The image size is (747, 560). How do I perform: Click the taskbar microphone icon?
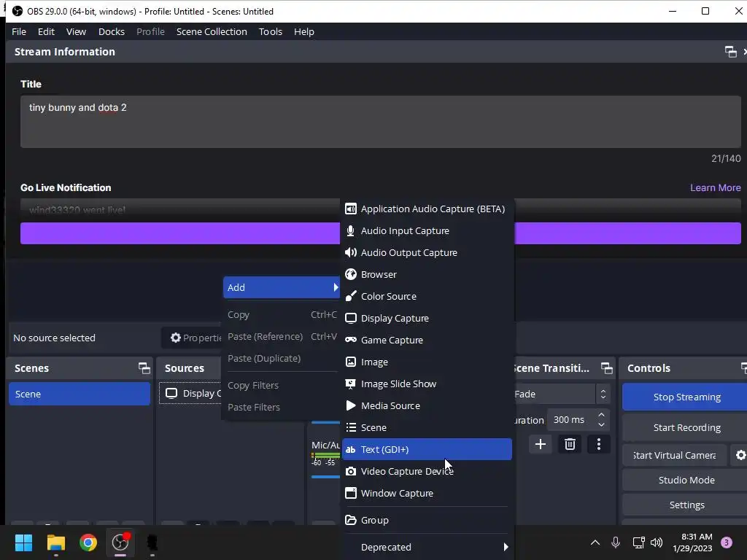(x=616, y=542)
